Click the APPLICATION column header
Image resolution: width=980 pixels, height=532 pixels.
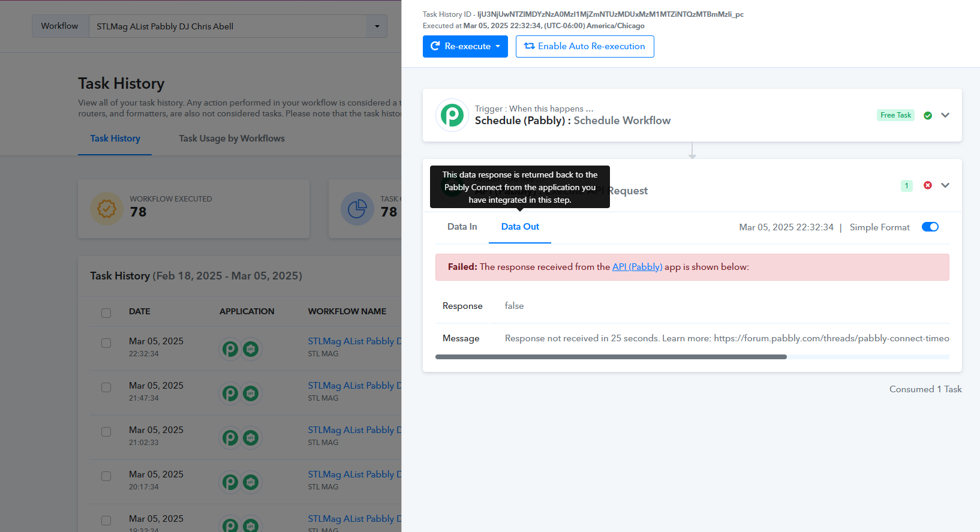pyautogui.click(x=246, y=311)
